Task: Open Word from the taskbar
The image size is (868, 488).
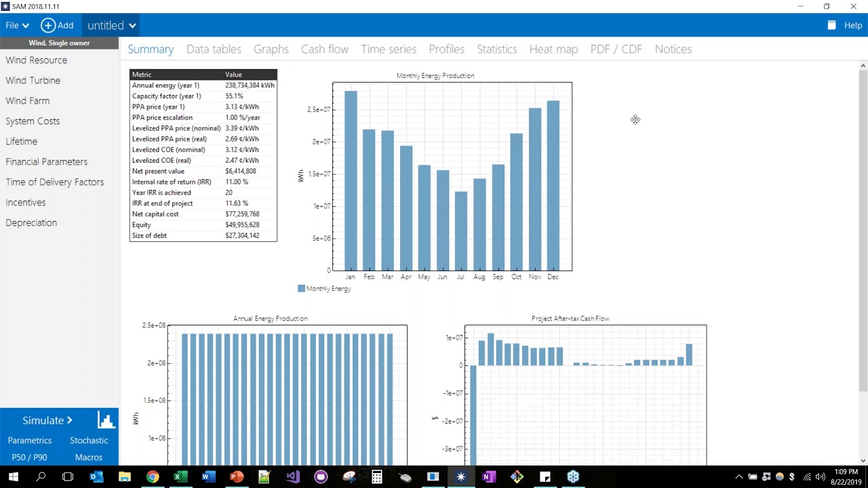Action: click(x=208, y=477)
